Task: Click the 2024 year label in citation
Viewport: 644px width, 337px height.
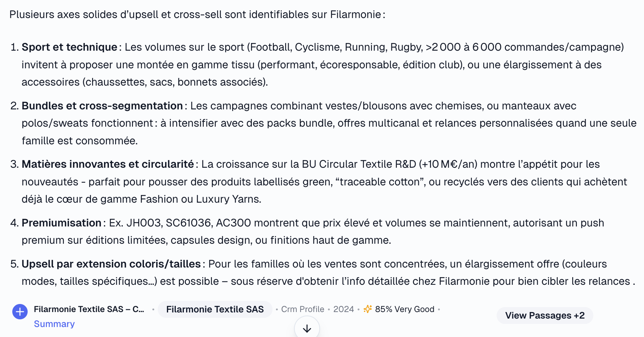Action: tap(343, 309)
